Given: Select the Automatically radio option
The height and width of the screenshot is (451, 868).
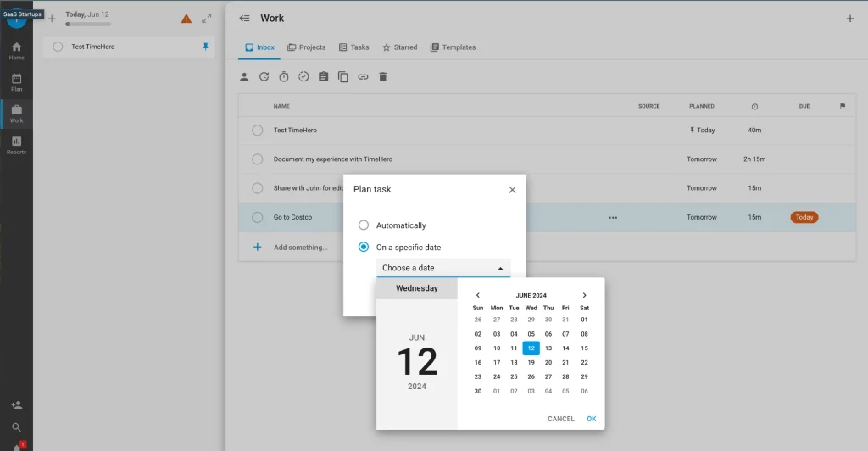Looking at the screenshot, I should (x=364, y=225).
